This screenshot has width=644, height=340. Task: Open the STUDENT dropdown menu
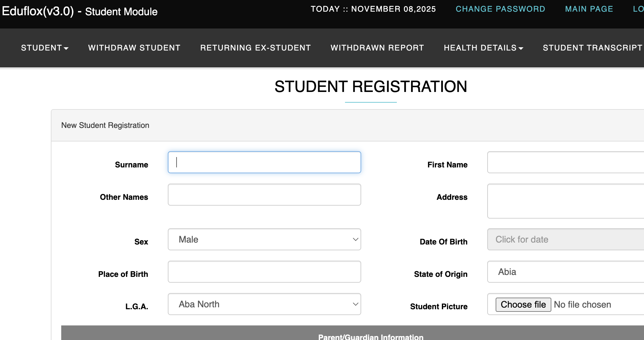point(45,48)
